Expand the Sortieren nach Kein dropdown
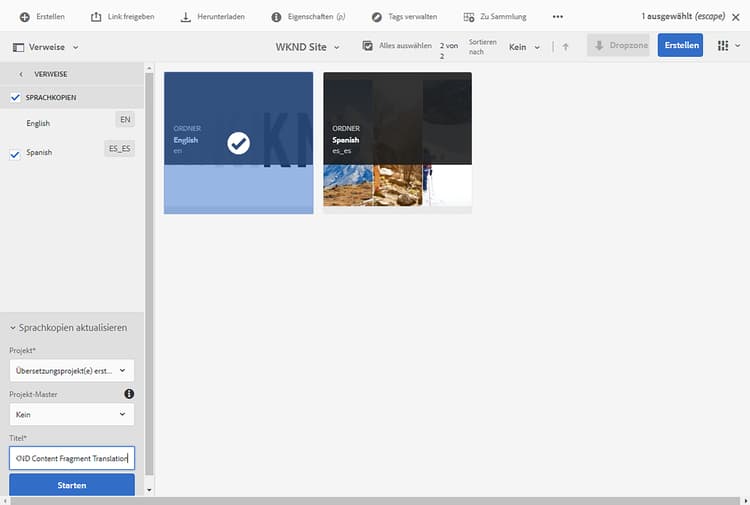 tap(524, 47)
